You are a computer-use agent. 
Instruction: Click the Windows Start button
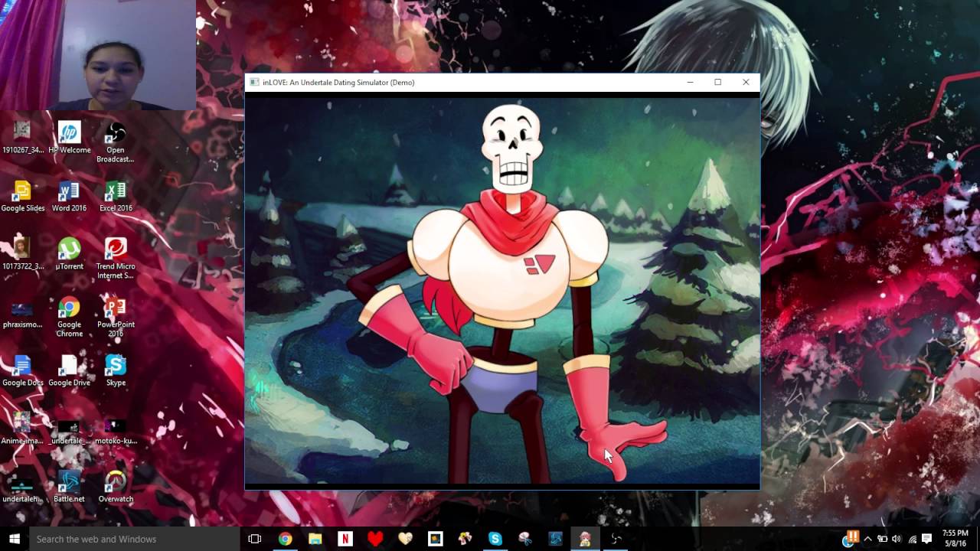click(x=15, y=539)
